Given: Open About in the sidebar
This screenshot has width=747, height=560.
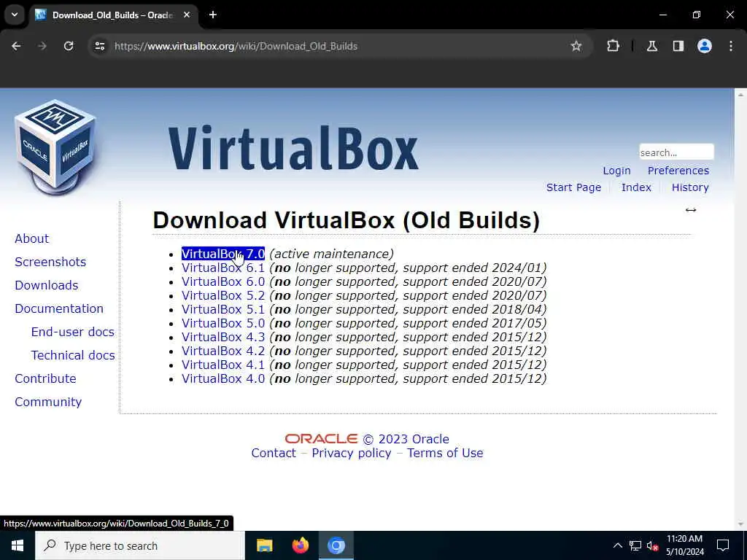Looking at the screenshot, I should (32, 238).
